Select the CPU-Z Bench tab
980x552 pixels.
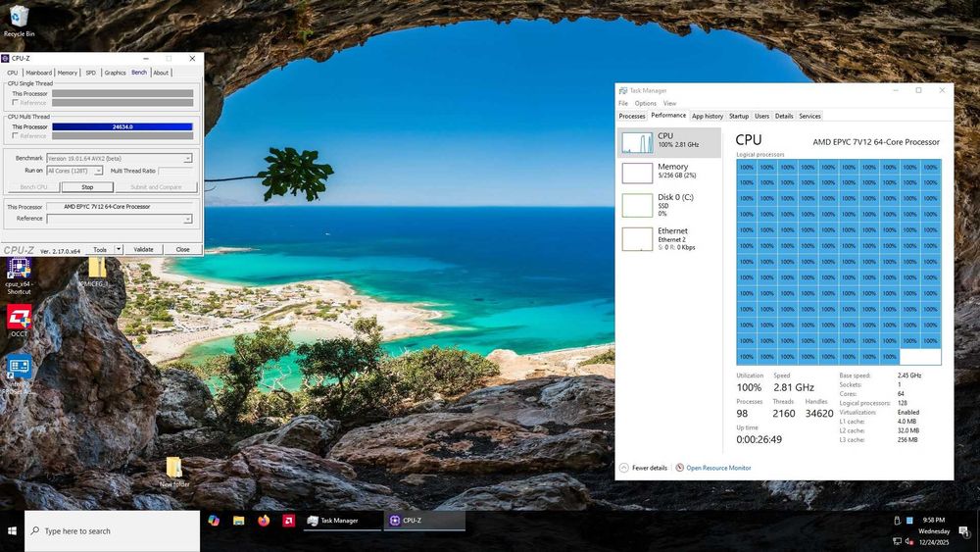click(139, 72)
